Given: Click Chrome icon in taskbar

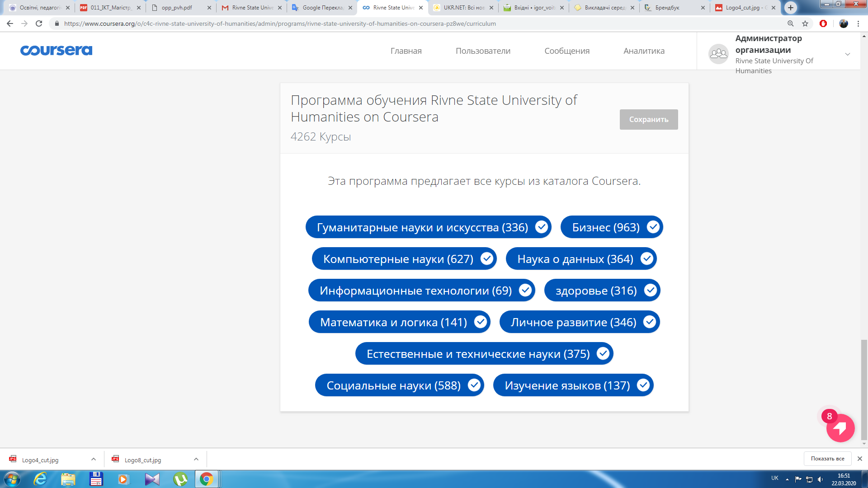Looking at the screenshot, I should coord(207,479).
